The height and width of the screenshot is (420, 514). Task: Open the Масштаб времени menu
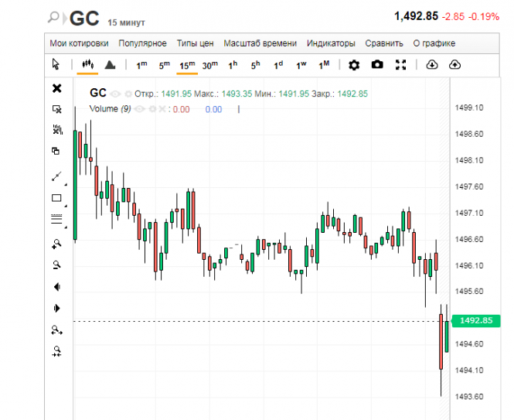point(260,43)
